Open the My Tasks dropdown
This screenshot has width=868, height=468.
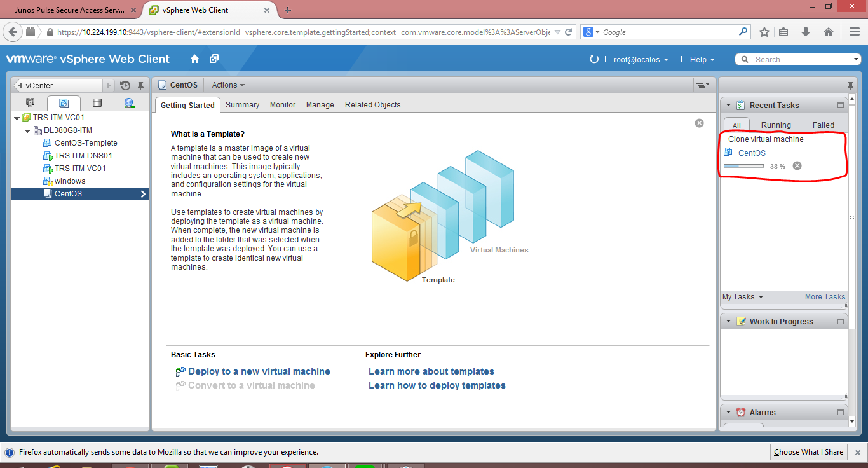738,297
